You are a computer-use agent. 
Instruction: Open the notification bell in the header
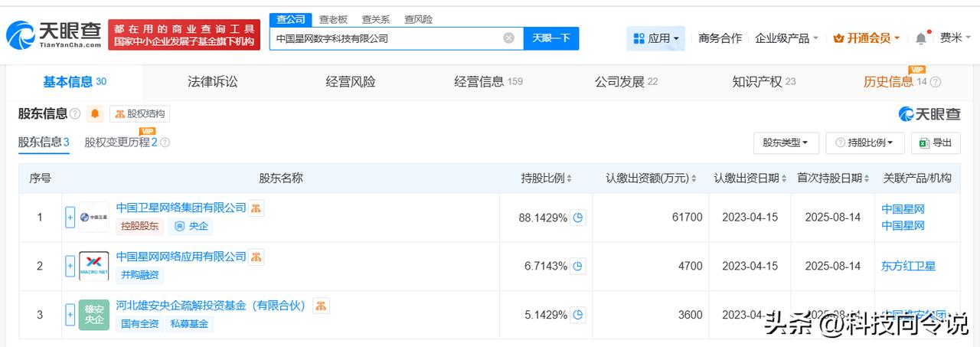pos(920,38)
